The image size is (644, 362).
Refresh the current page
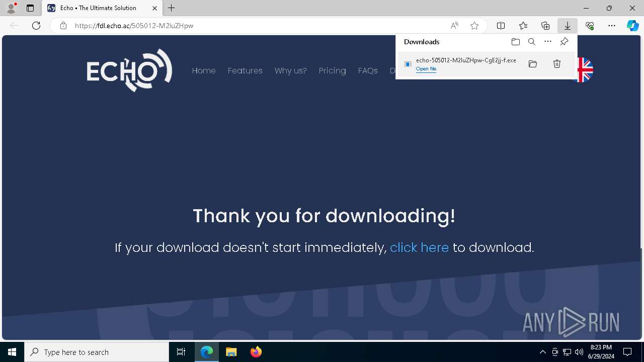[x=36, y=26]
